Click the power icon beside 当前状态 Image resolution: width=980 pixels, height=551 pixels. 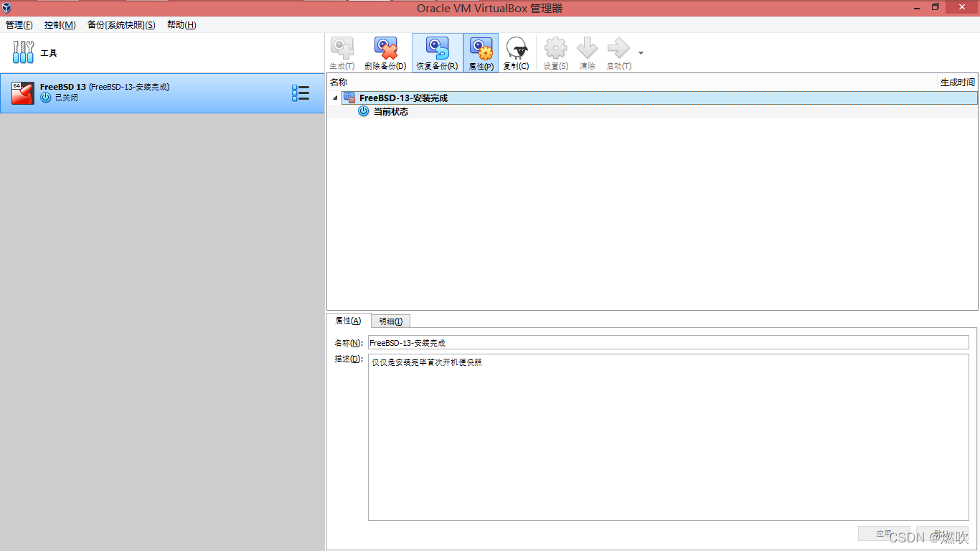pos(364,111)
